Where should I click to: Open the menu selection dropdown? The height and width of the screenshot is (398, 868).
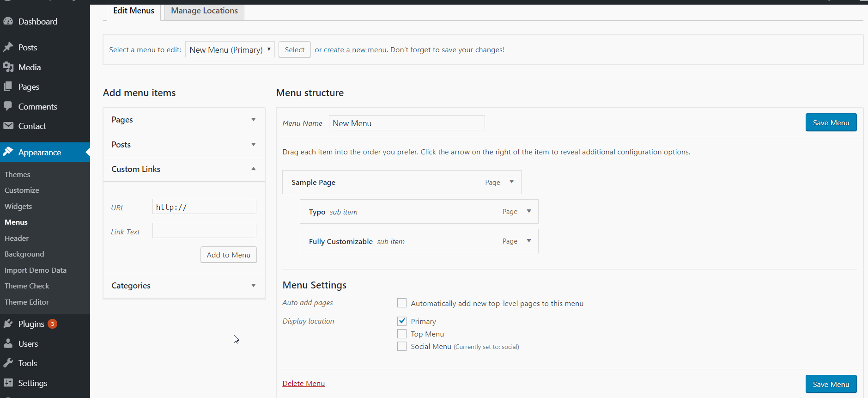[230, 49]
